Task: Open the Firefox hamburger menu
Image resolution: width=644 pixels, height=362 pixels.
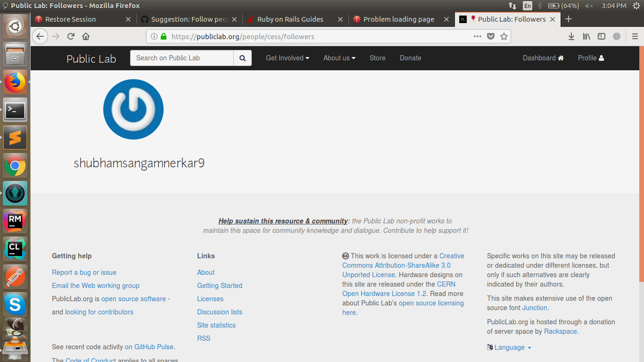Action: point(635,36)
